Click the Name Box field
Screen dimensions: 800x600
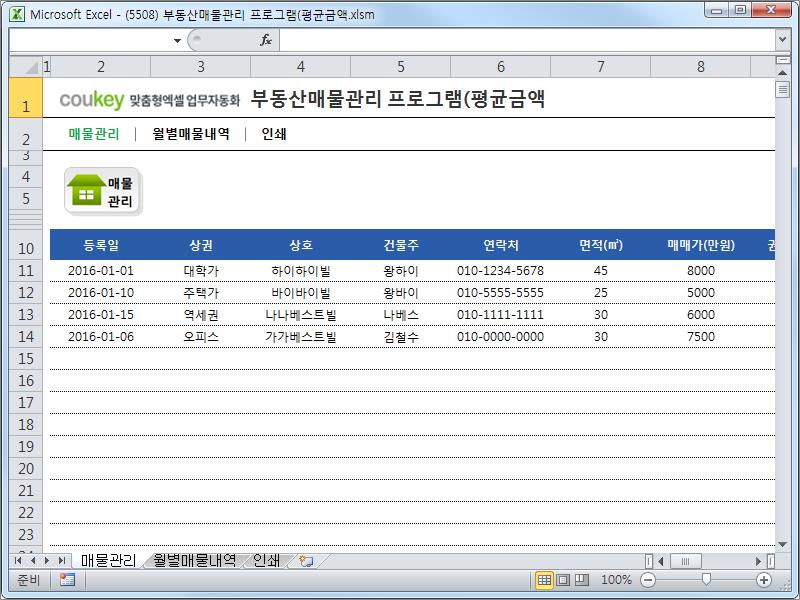click(90, 40)
